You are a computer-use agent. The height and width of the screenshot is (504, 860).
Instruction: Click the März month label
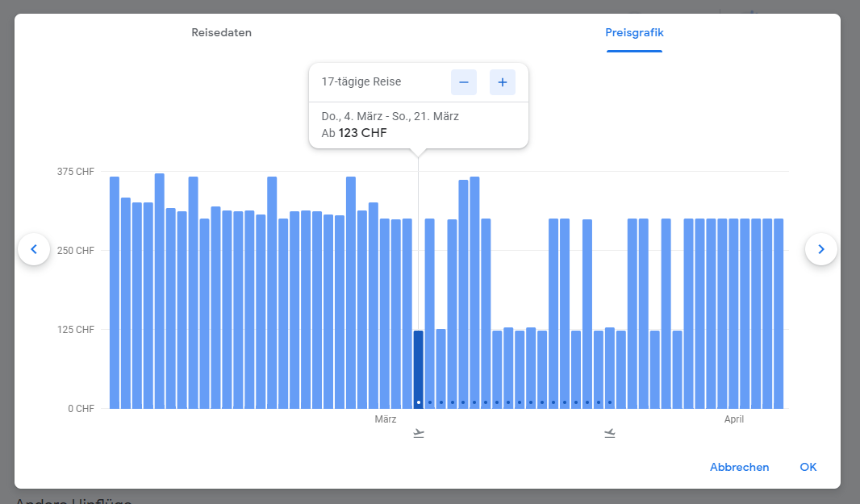(x=386, y=419)
